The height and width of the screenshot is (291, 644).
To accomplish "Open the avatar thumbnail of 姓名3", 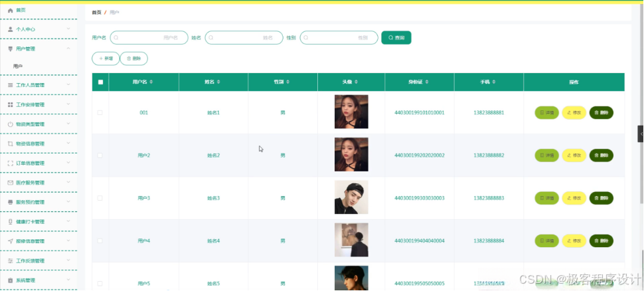I will tap(351, 197).
